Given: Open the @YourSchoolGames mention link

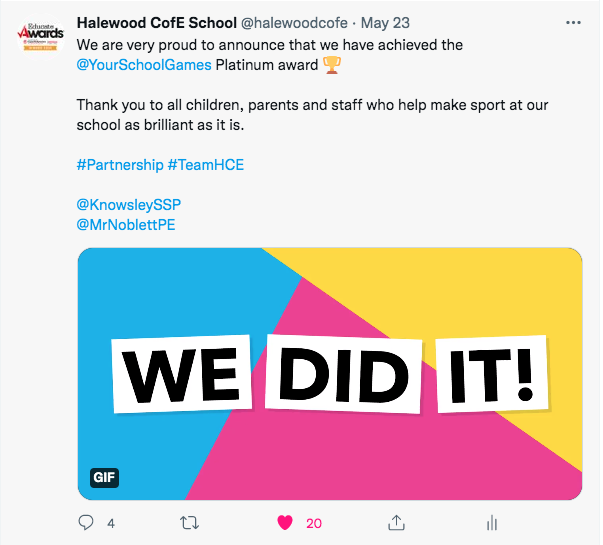Looking at the screenshot, I should [144, 66].
